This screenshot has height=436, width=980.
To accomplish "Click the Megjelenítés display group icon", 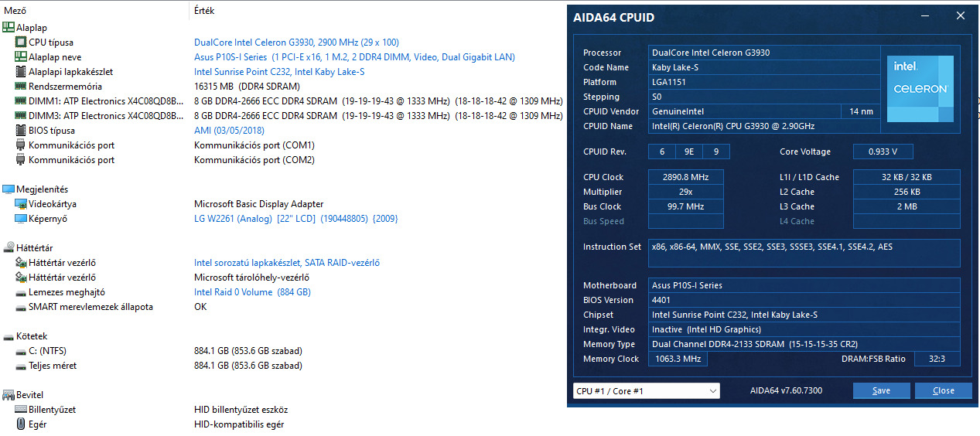I will (9, 189).
